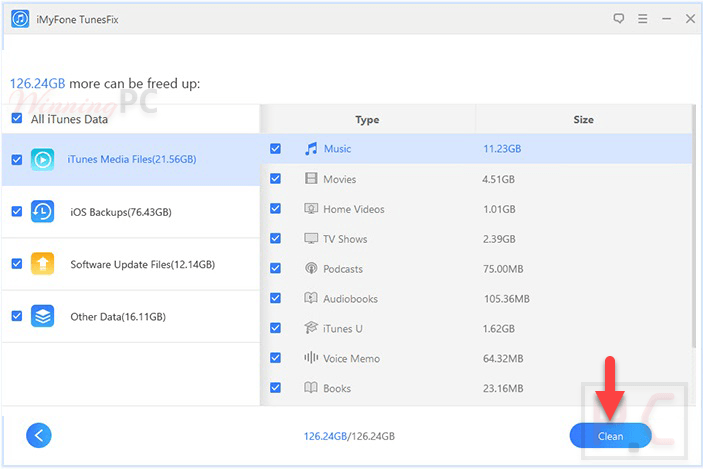
Task: Click the Software Update Files arrow icon
Action: (x=43, y=264)
